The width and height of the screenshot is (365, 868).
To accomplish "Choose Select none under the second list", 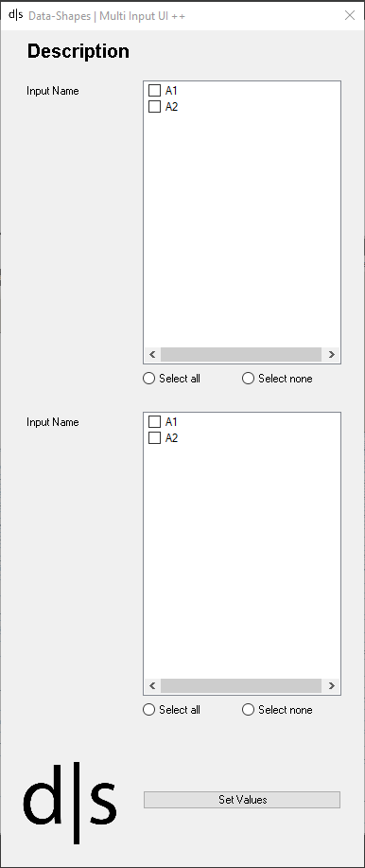I will click(x=249, y=709).
